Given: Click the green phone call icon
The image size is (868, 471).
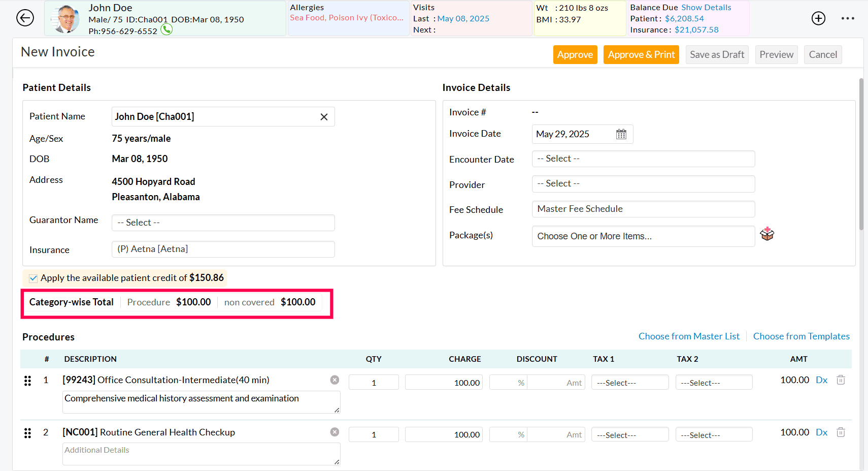Looking at the screenshot, I should [x=167, y=29].
